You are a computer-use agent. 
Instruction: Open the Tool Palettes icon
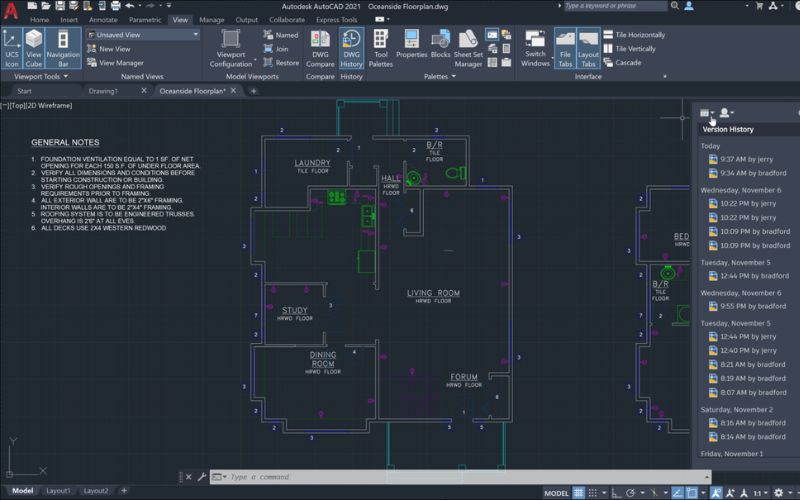click(x=381, y=46)
